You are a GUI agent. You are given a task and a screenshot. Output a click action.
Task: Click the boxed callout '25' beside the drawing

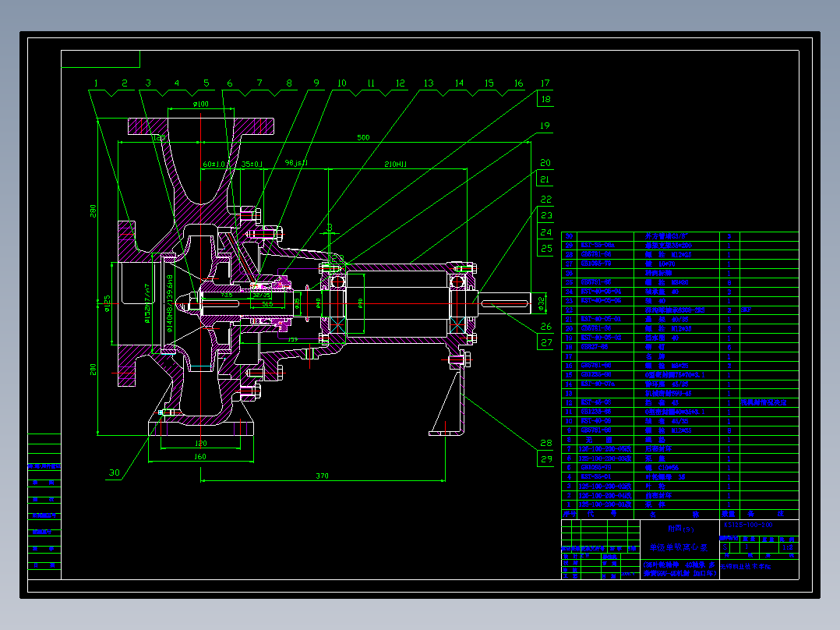(x=546, y=248)
